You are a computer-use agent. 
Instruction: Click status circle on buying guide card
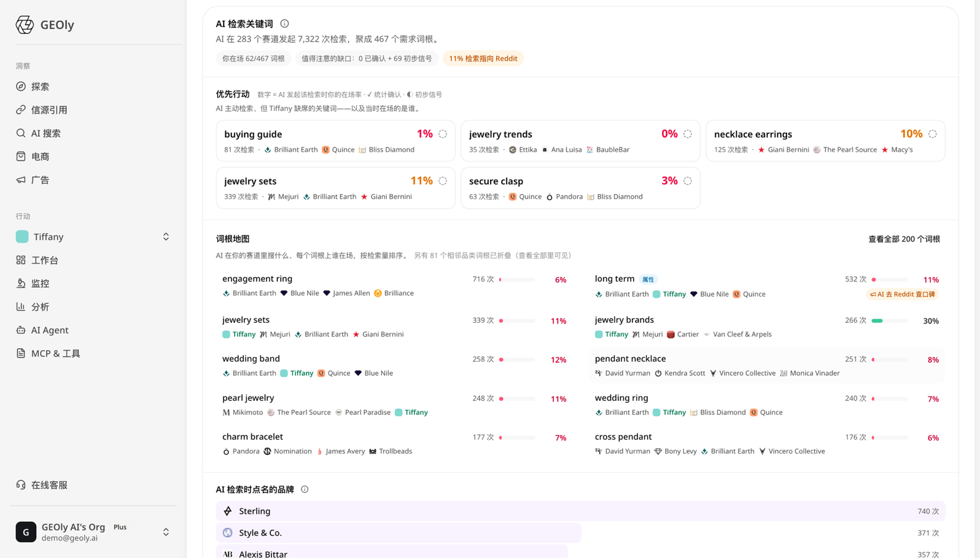pyautogui.click(x=443, y=134)
